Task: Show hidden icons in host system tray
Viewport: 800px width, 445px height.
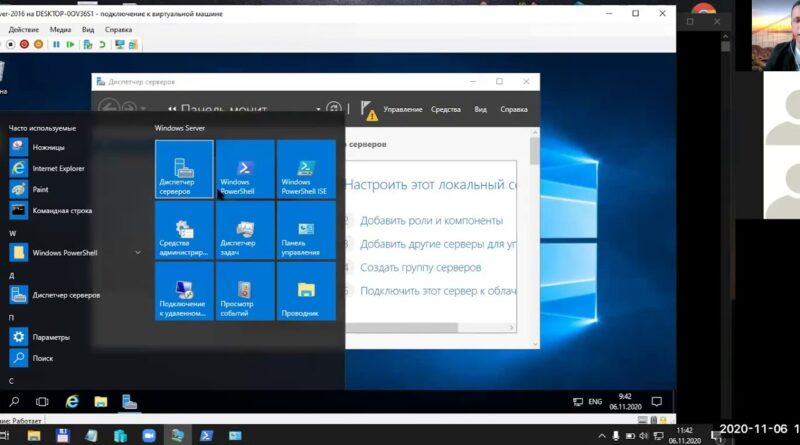Action: pos(602,436)
